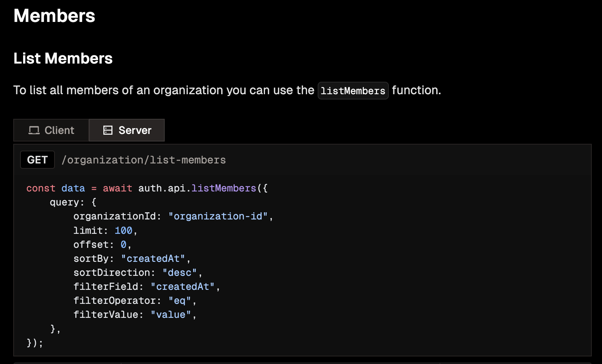Viewport: 602px width, 364px height.
Task: Click the listMembers call in code block
Action: click(x=224, y=188)
